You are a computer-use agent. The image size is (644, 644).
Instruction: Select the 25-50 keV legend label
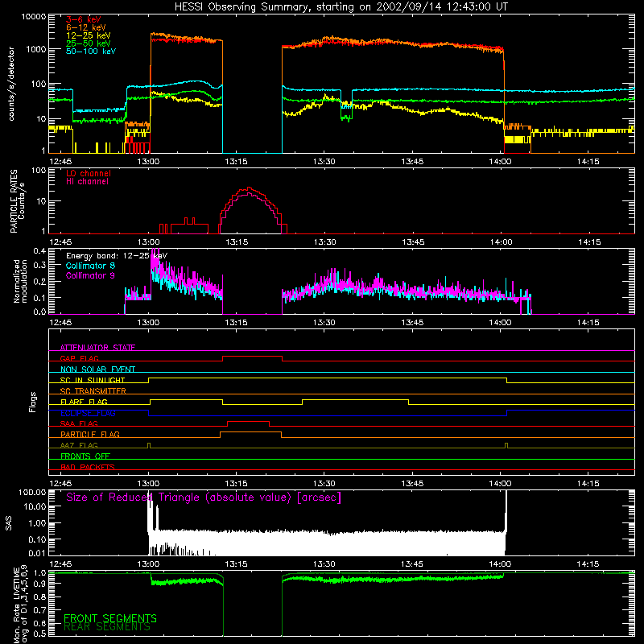pos(89,43)
